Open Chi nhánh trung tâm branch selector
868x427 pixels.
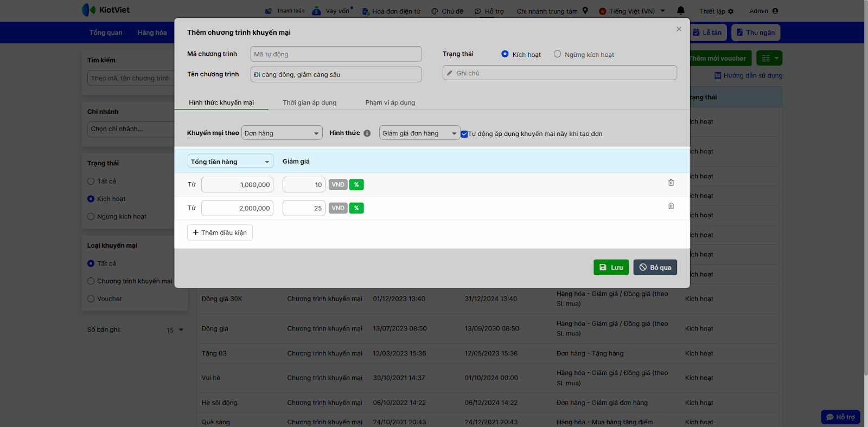[547, 11]
